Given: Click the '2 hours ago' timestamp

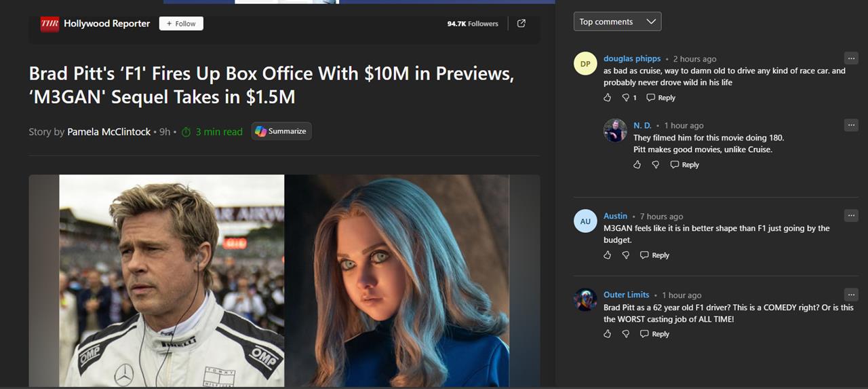Looking at the screenshot, I should click(x=694, y=59).
